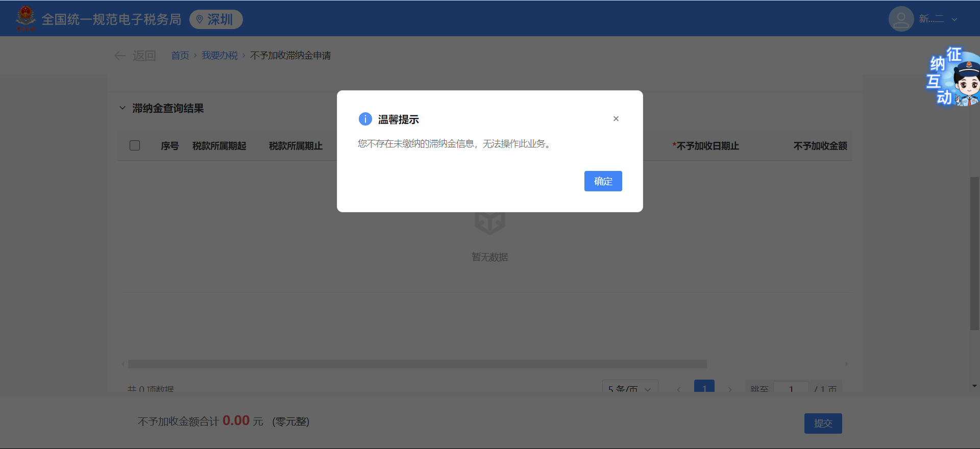
Task: Click the 税款所属期止 column header
Action: point(296,146)
